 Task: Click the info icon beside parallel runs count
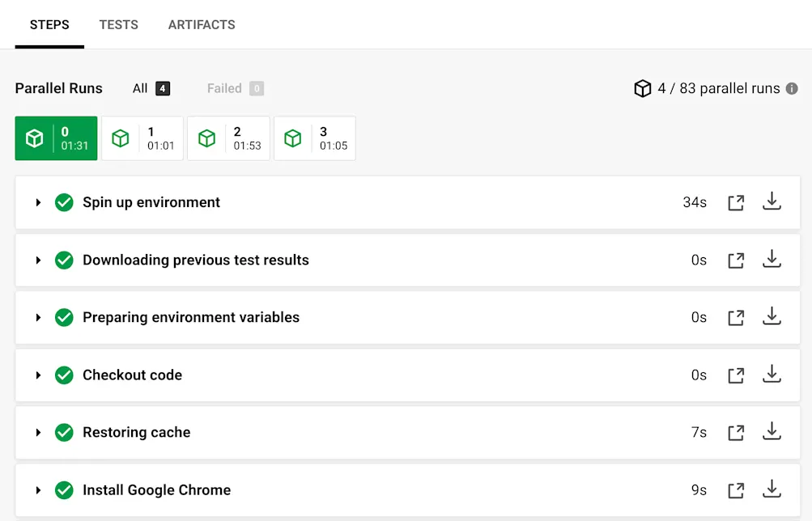(790, 88)
